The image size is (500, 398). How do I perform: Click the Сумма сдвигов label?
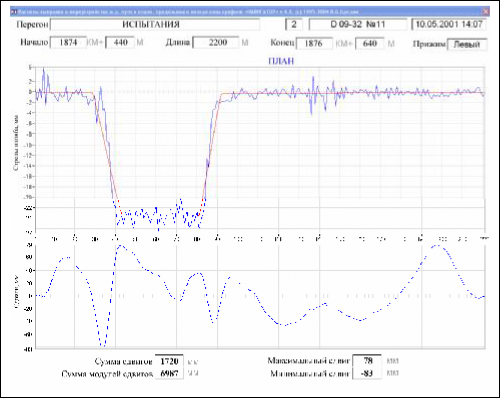pyautogui.click(x=124, y=362)
